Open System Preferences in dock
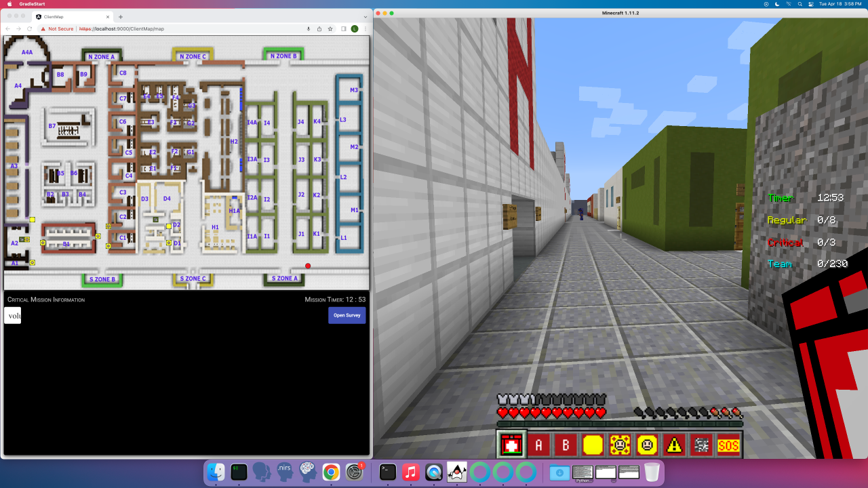The height and width of the screenshot is (488, 868). [x=354, y=472]
